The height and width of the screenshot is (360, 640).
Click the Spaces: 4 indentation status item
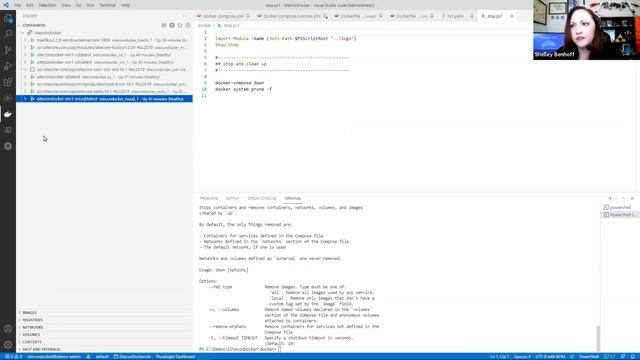click(522, 357)
